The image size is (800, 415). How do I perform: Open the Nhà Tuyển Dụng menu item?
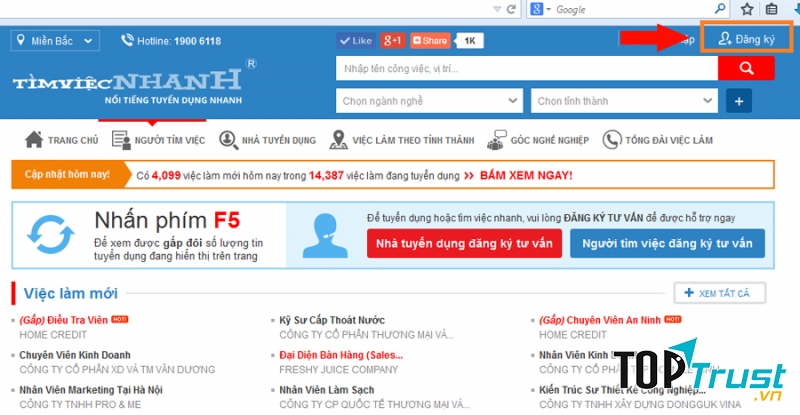click(267, 140)
